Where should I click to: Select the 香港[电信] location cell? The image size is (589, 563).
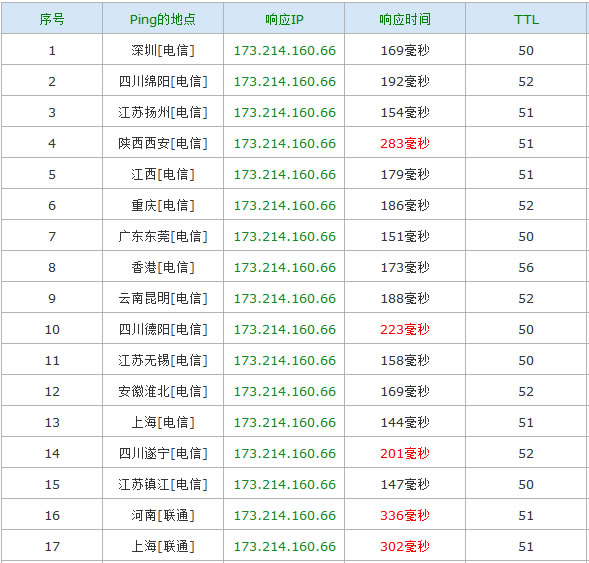tap(163, 267)
